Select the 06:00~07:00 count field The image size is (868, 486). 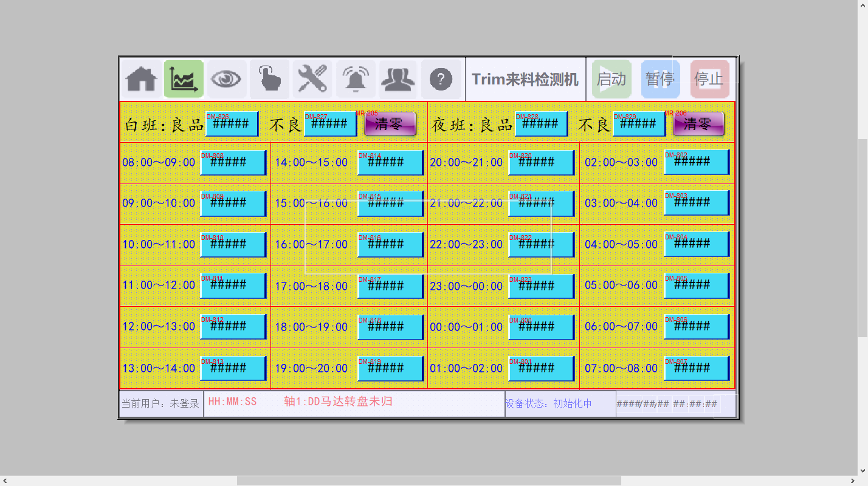[x=697, y=326]
